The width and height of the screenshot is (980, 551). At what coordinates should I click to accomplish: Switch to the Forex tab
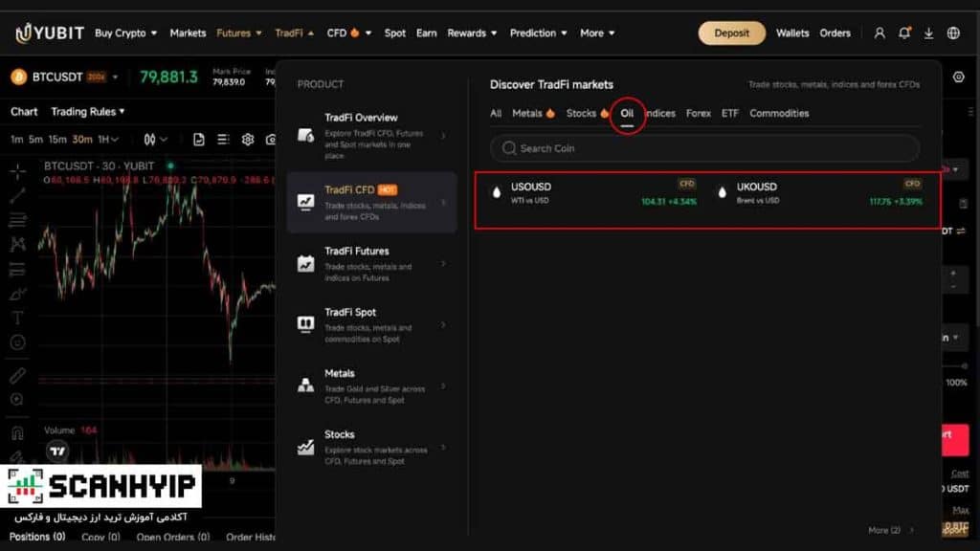point(698,113)
